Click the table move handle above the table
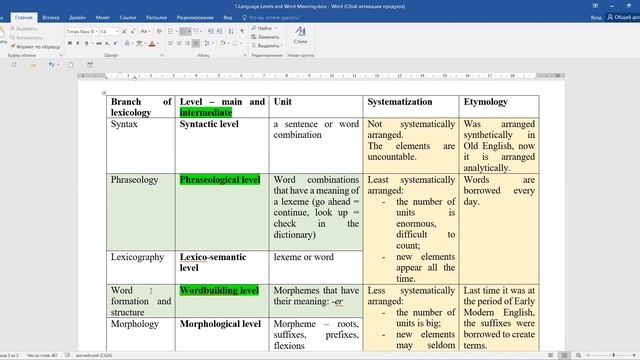Screen dimensions: 640x360 (104, 93)
